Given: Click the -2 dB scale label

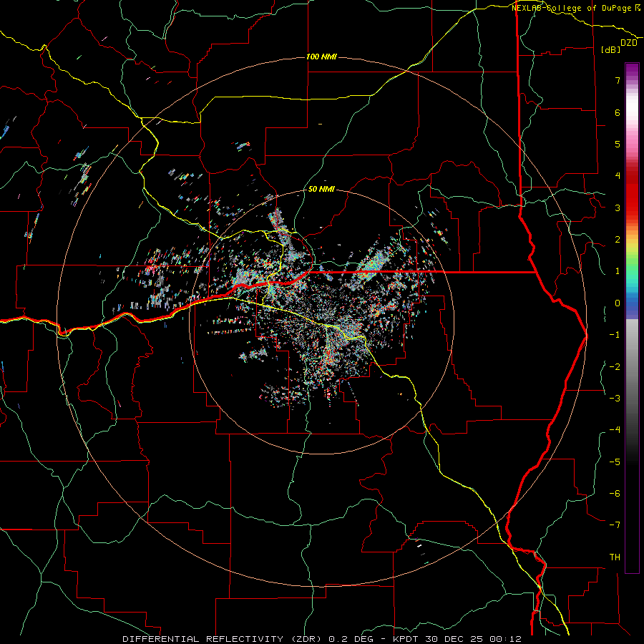Looking at the screenshot, I should pyautogui.click(x=615, y=367).
